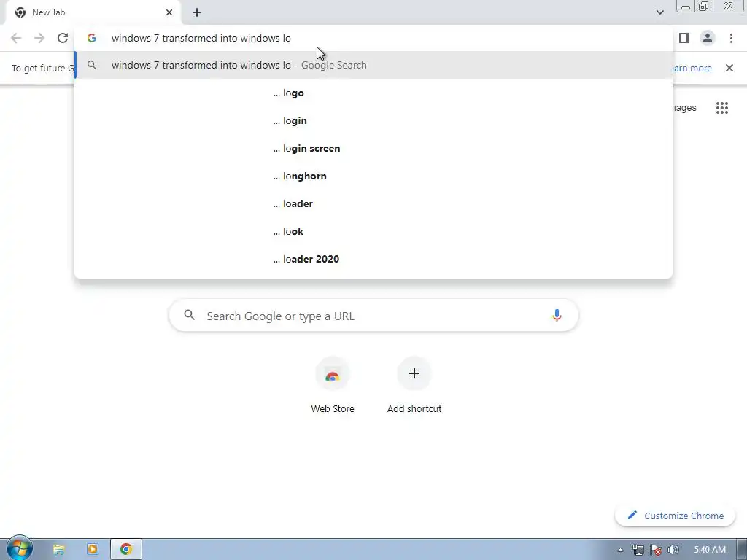Choose the 'logo' suggestion
Image resolution: width=747 pixels, height=560 pixels.
coord(373,93)
